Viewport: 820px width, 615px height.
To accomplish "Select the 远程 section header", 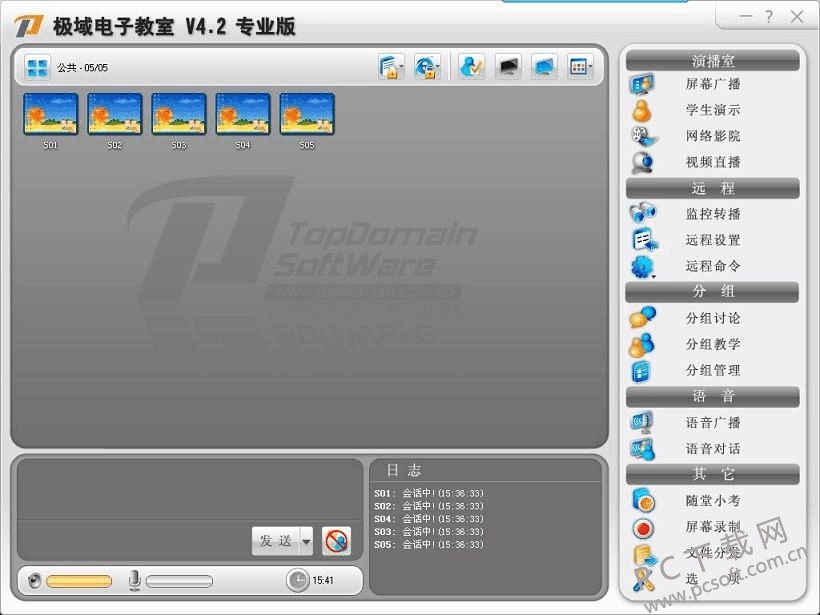I will 713,188.
